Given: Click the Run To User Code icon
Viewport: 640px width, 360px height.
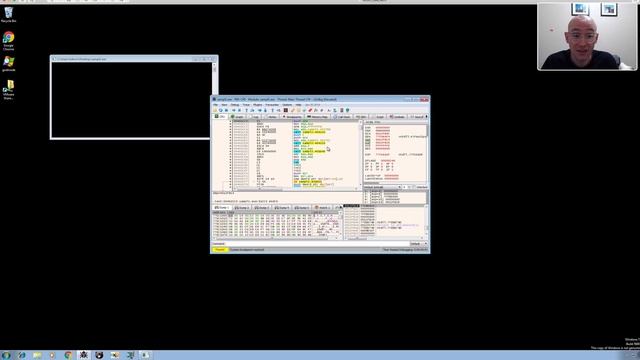Looking at the screenshot, I should tap(278, 110).
